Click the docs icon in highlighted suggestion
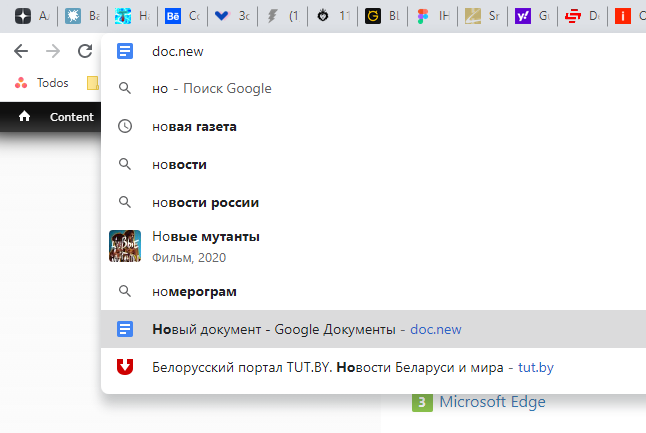This screenshot has height=433, width=646. 125,329
